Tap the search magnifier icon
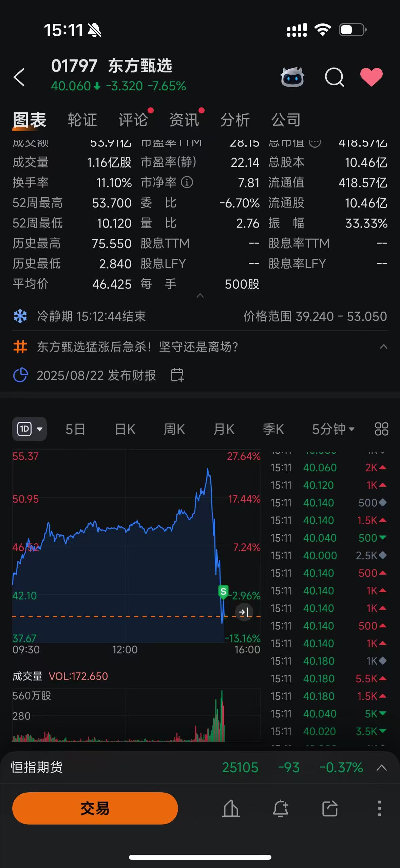Image resolution: width=400 pixels, height=868 pixels. point(335,77)
